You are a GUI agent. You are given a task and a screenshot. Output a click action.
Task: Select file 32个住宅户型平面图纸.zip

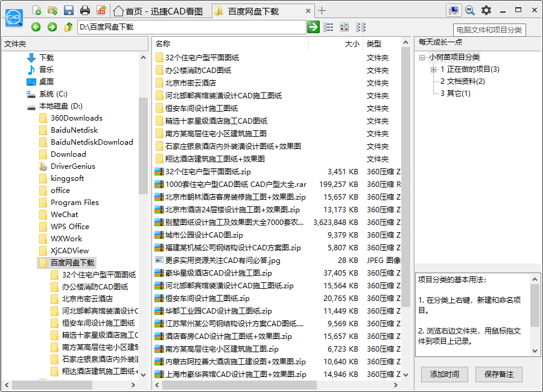208,172
